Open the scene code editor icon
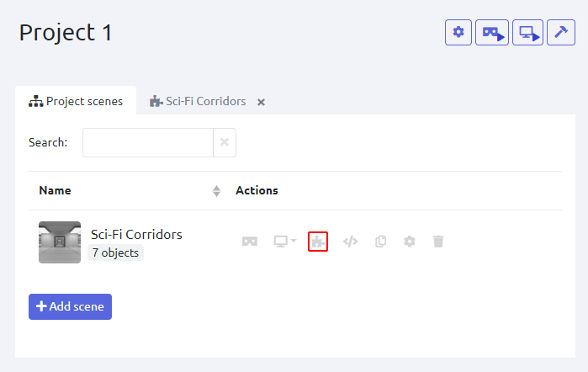The width and height of the screenshot is (588, 372). pyautogui.click(x=351, y=242)
